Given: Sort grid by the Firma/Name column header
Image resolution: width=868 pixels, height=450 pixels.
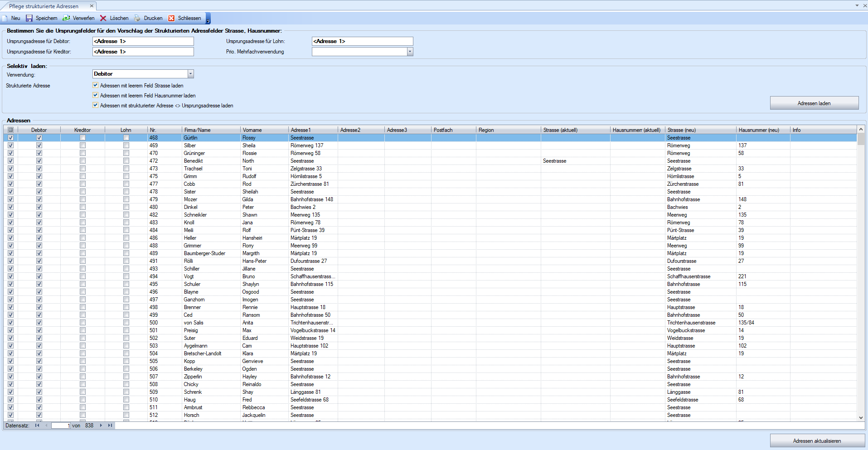Looking at the screenshot, I should pyautogui.click(x=211, y=130).
